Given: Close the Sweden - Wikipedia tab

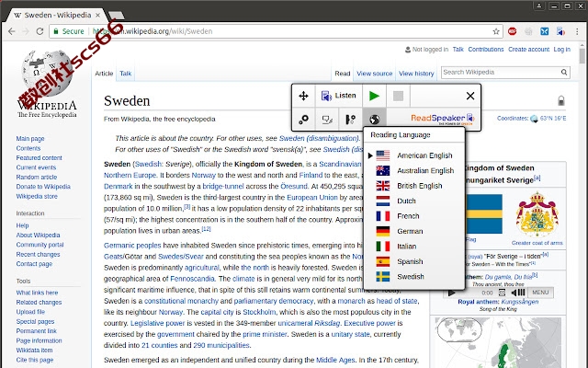Looking at the screenshot, I should point(97,15).
